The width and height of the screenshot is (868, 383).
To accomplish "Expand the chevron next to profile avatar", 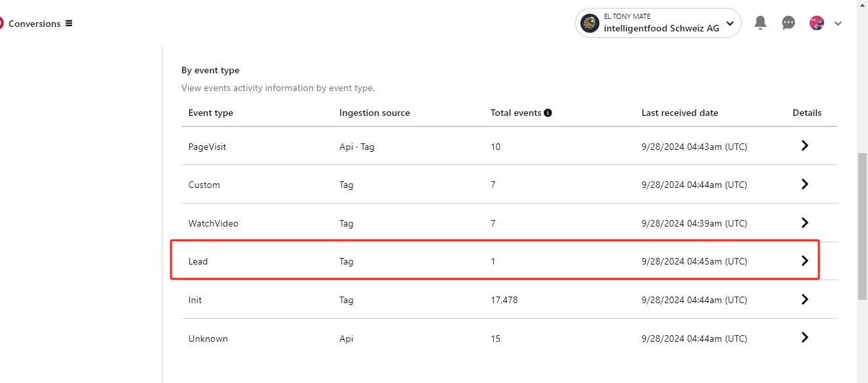I will click(x=838, y=24).
